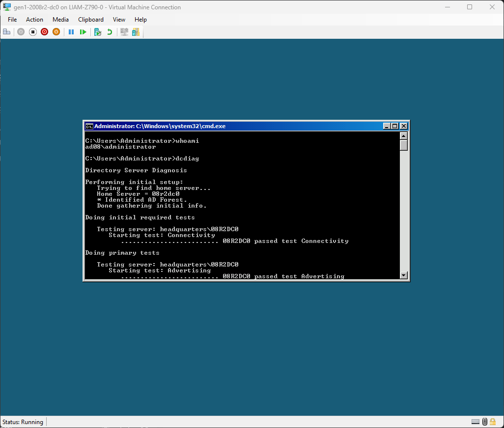
Task: Open the File menu
Action: pyautogui.click(x=12, y=20)
